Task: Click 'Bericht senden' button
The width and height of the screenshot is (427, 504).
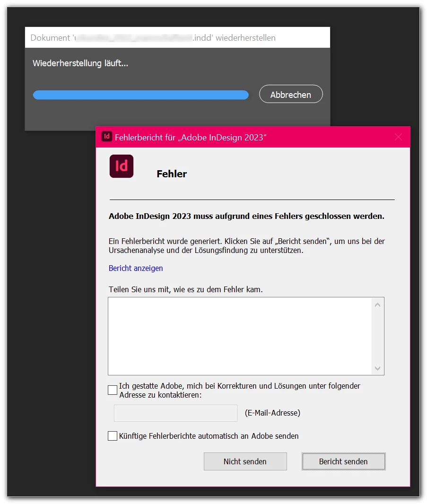Action: tap(343, 461)
